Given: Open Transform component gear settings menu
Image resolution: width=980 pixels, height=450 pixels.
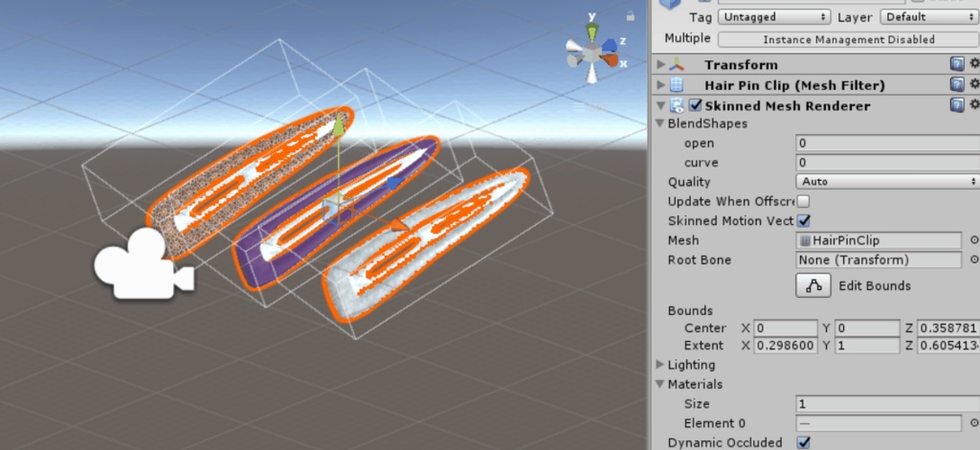Looking at the screenshot, I should (973, 64).
